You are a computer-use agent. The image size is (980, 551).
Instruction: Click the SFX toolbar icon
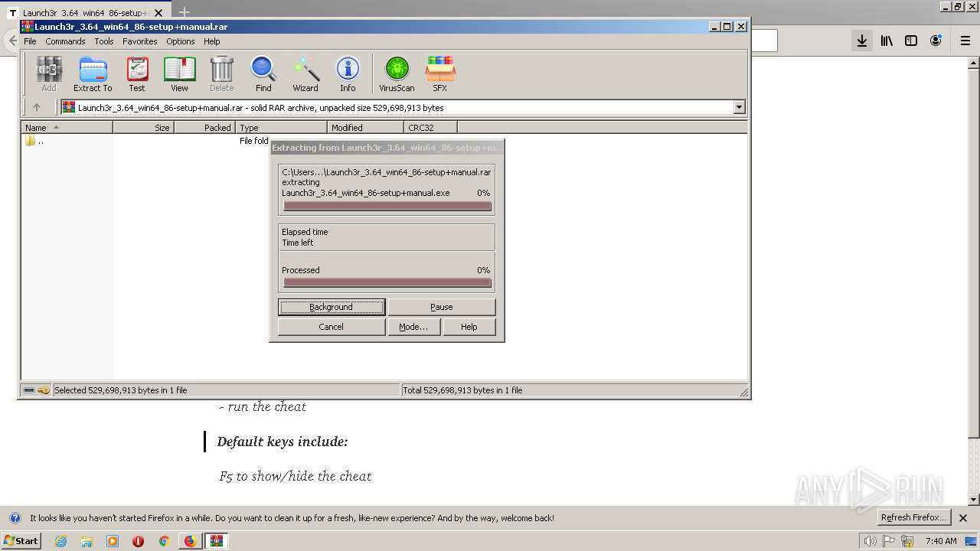439,74
